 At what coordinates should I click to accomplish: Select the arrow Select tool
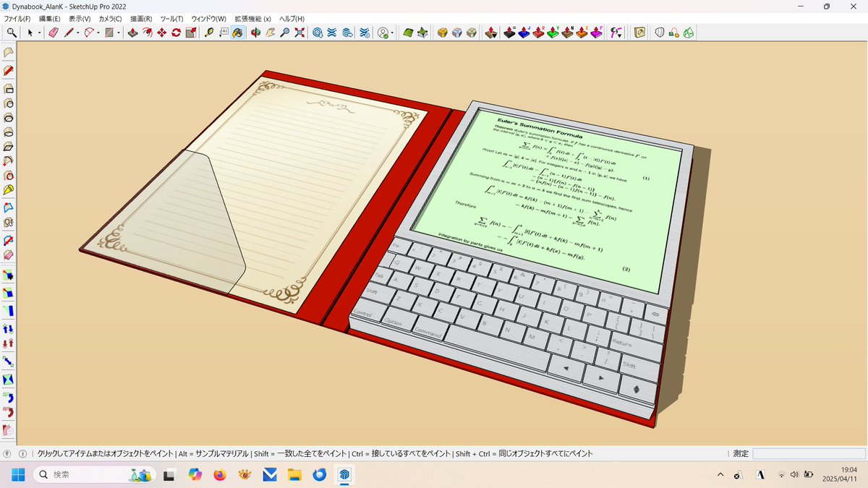tap(30, 33)
